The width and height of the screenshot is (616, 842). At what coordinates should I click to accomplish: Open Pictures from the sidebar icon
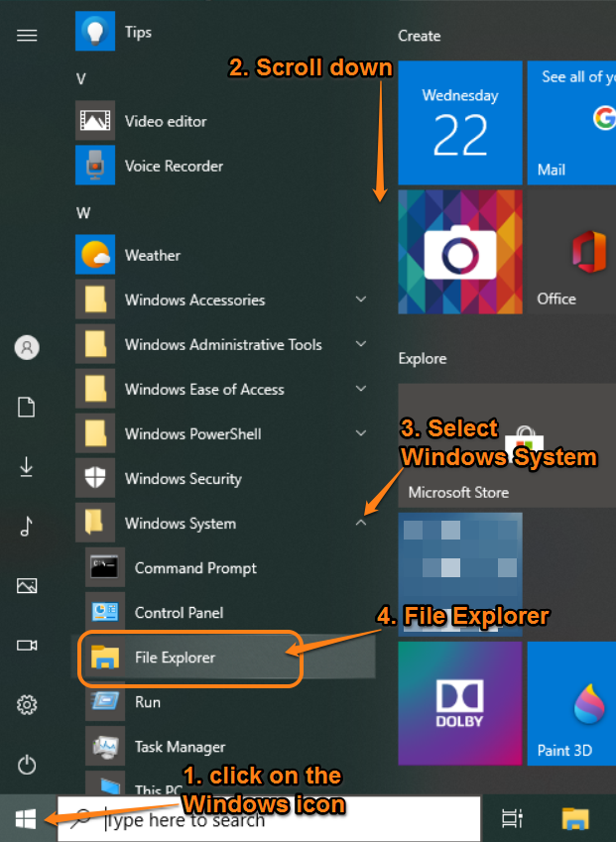(x=27, y=585)
